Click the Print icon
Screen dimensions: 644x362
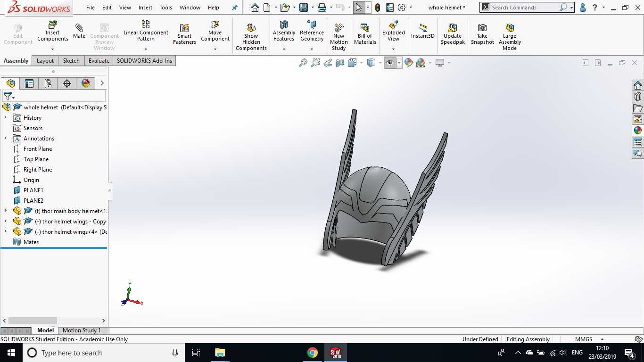(322, 8)
